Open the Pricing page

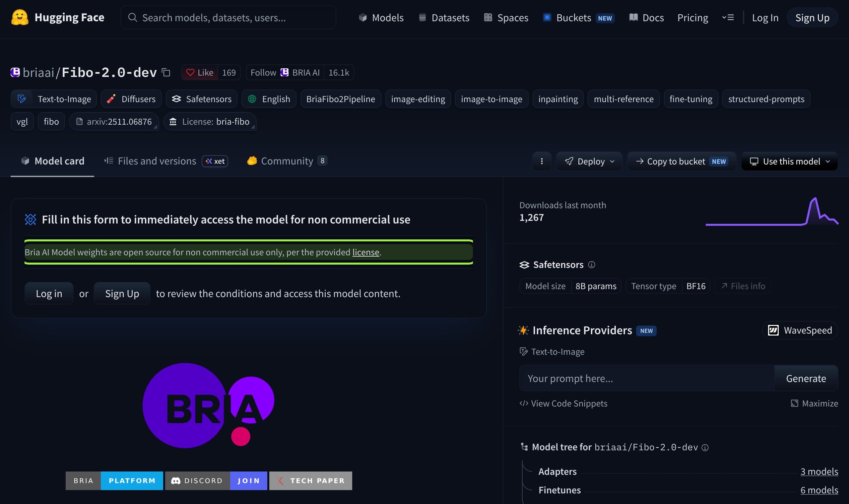693,17
